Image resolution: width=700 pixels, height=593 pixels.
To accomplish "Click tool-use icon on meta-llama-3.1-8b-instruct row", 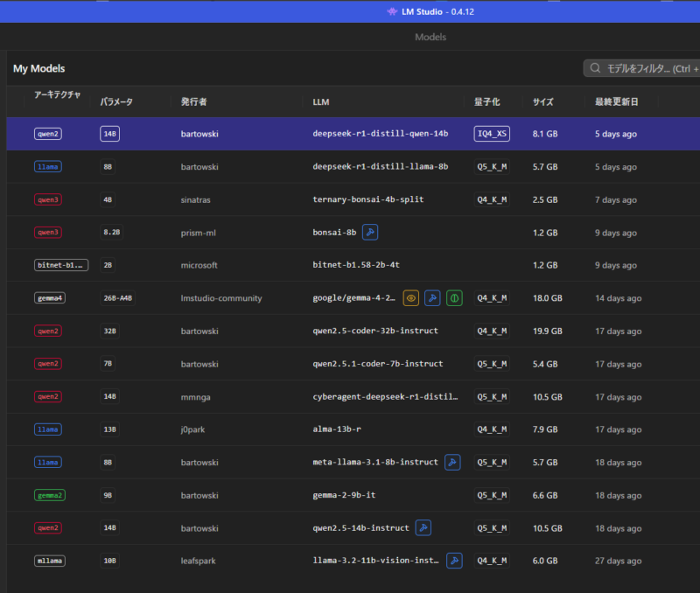I will [452, 463].
